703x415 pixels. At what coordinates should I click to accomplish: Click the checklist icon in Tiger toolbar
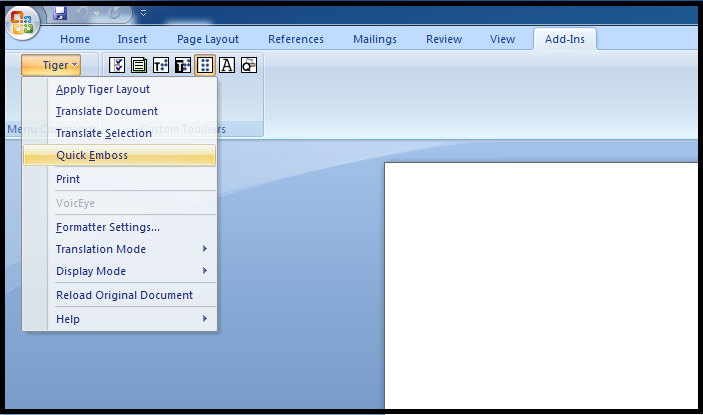click(x=117, y=65)
